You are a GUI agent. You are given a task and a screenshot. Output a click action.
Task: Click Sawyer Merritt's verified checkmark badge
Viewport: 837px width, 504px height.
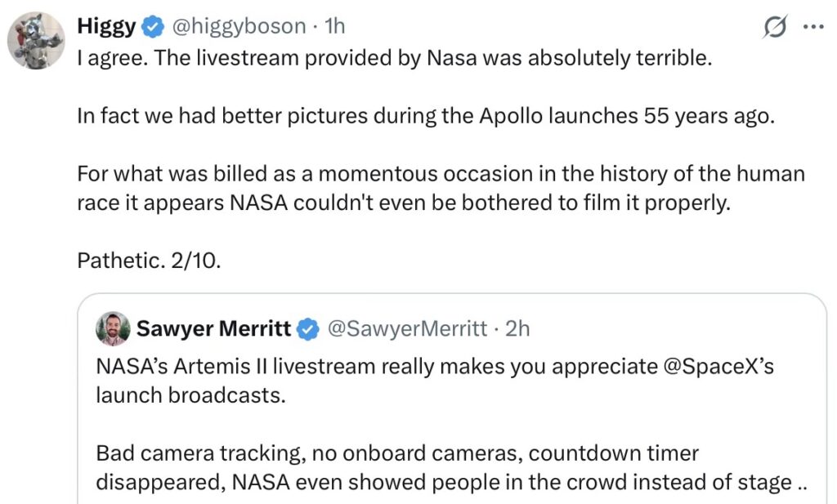coord(307,329)
